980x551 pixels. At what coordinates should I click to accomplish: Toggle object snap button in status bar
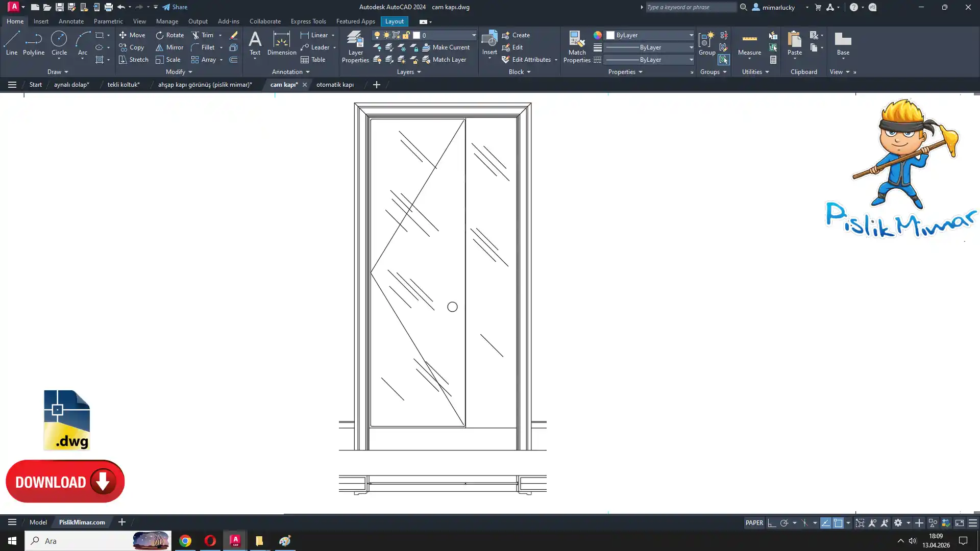pyautogui.click(x=838, y=523)
